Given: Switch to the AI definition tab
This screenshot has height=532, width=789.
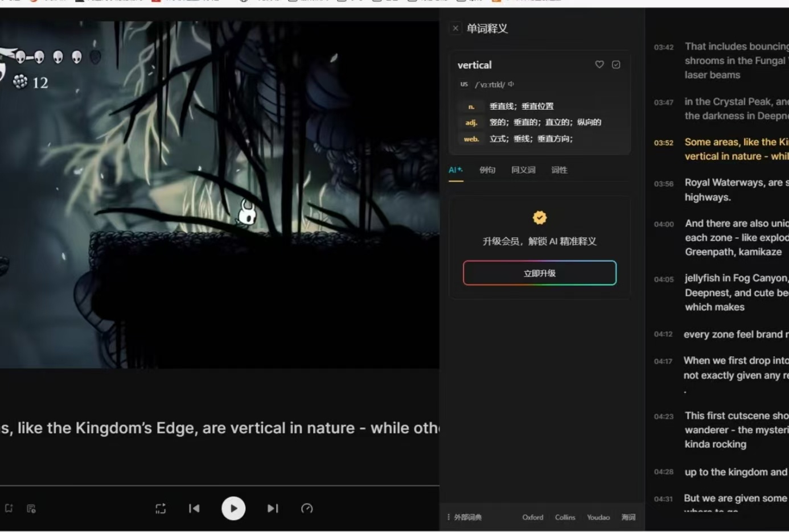Looking at the screenshot, I should click(x=455, y=170).
